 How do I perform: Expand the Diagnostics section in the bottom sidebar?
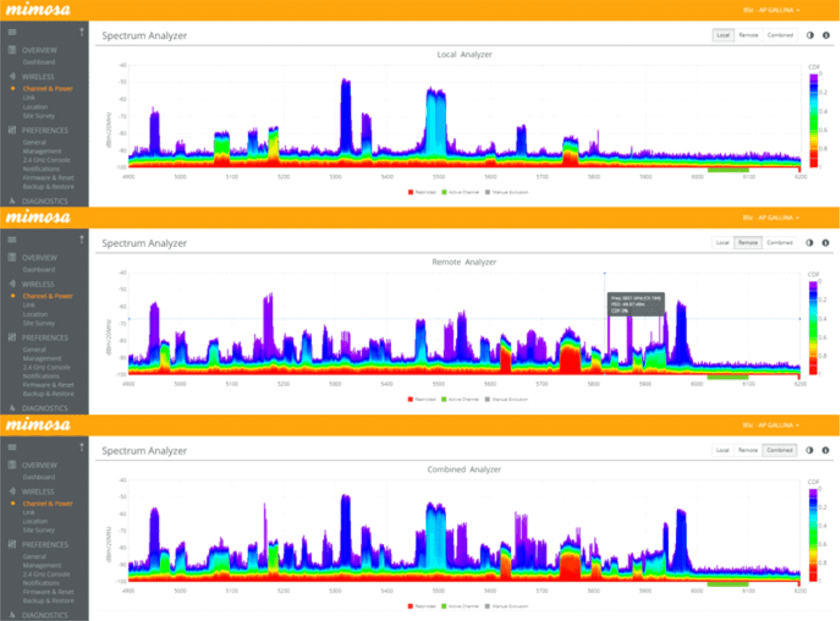click(44, 615)
